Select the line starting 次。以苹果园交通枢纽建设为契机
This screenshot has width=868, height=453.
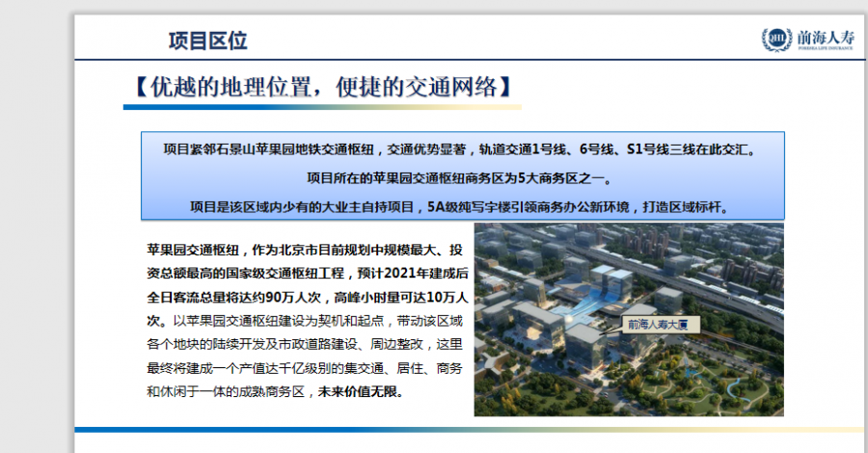[x=305, y=321]
